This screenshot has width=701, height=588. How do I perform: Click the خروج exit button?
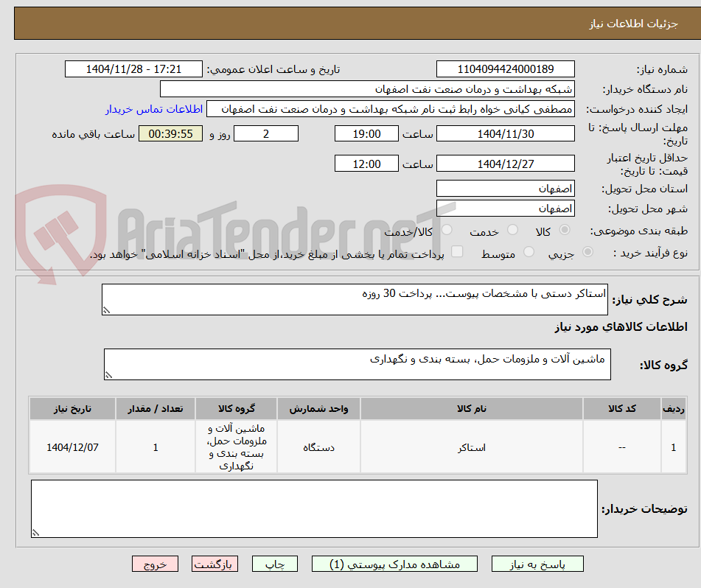click(x=155, y=564)
